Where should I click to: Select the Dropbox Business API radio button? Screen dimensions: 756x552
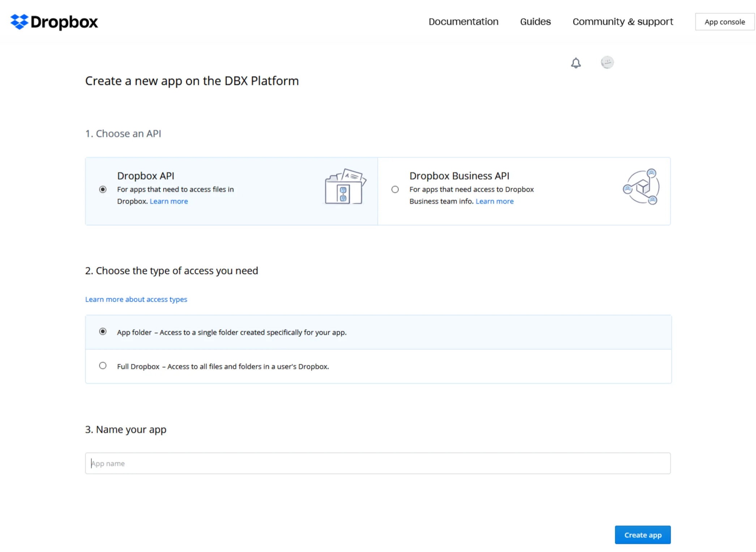pyautogui.click(x=395, y=189)
